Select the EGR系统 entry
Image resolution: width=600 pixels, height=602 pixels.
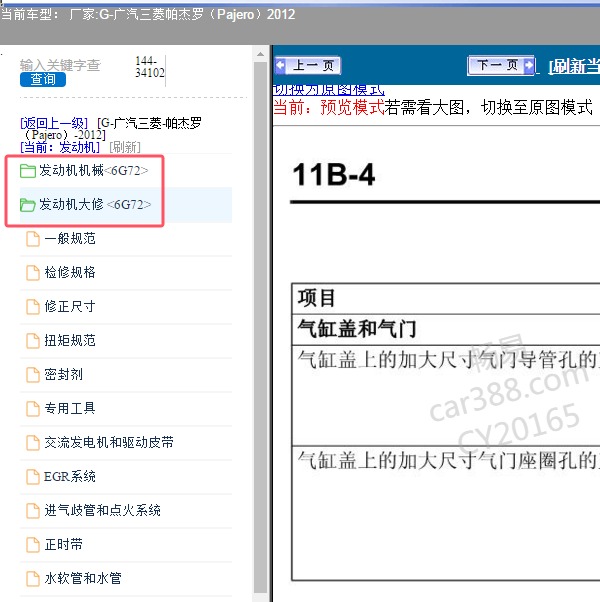[x=70, y=476]
